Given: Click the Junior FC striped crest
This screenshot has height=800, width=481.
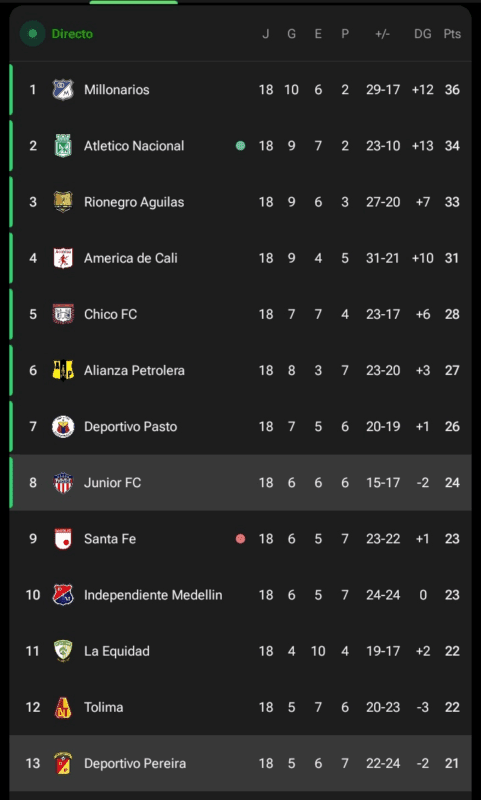Looking at the screenshot, I should tap(63, 483).
